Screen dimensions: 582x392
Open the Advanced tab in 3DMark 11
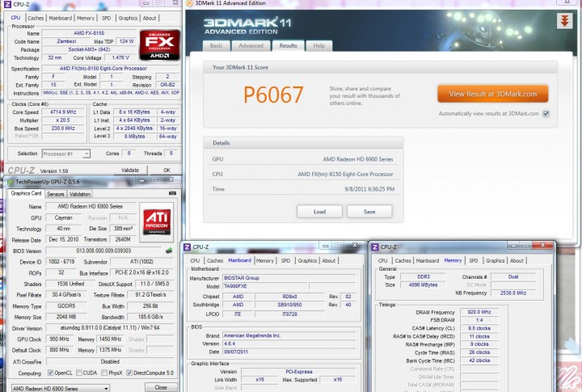point(251,45)
